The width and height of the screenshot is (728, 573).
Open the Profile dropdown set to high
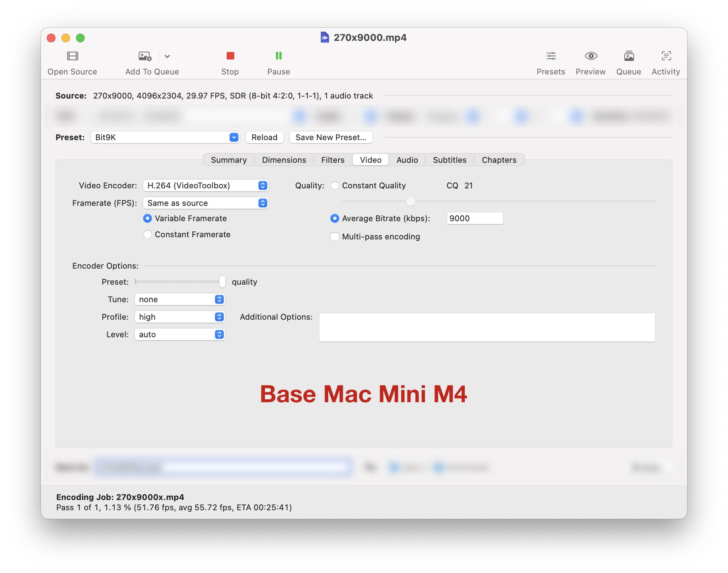click(180, 317)
